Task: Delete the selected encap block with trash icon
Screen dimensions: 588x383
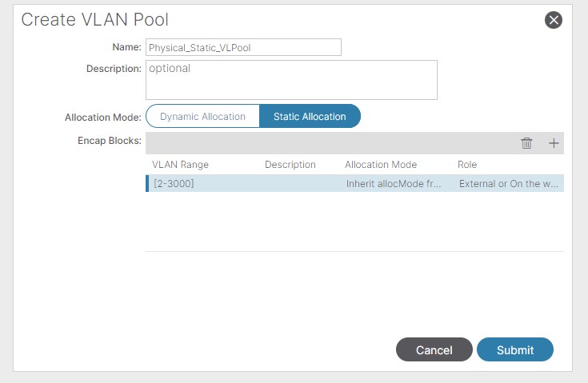Action: click(526, 143)
